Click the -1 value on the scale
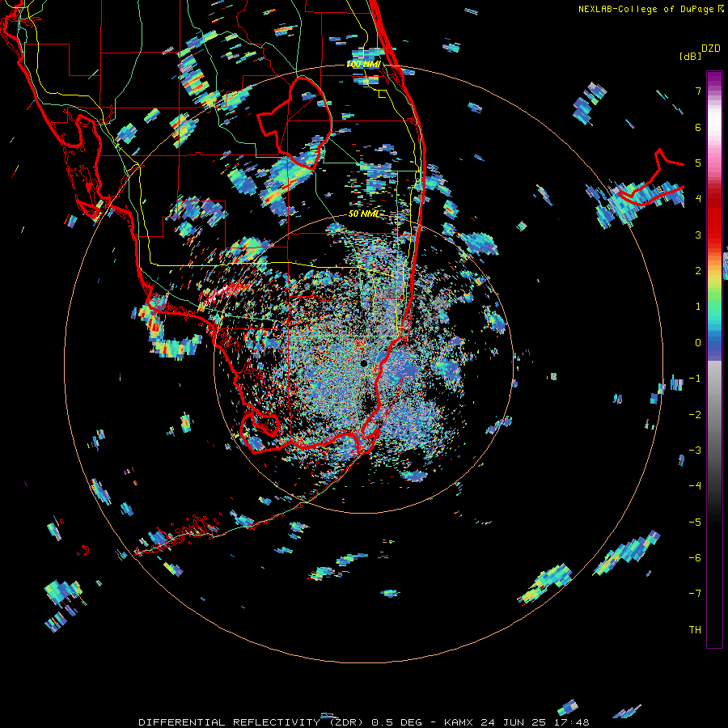This screenshot has height=728, width=728. (695, 379)
